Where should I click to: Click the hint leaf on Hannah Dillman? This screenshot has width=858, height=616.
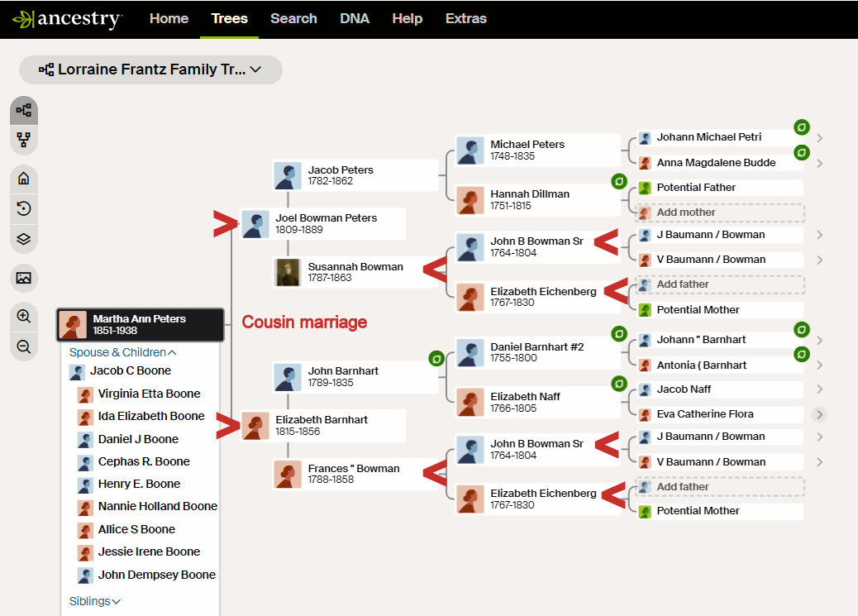(617, 181)
